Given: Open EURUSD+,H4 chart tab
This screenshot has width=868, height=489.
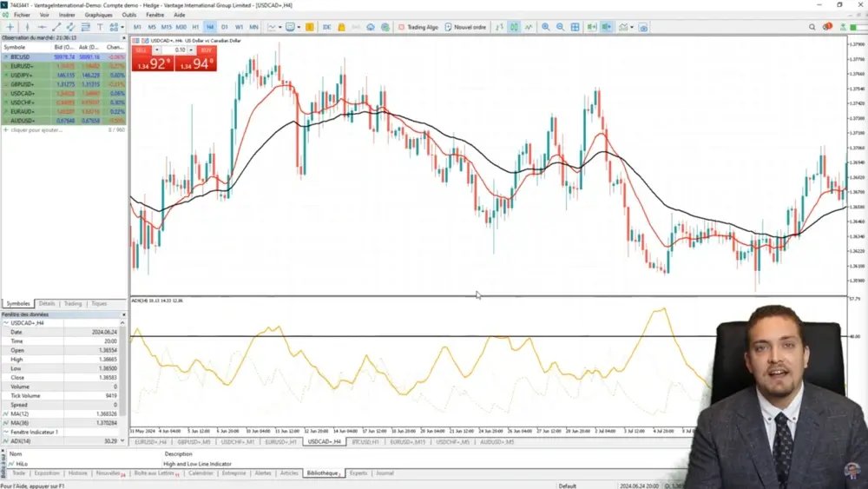Looking at the screenshot, I should point(150,442).
